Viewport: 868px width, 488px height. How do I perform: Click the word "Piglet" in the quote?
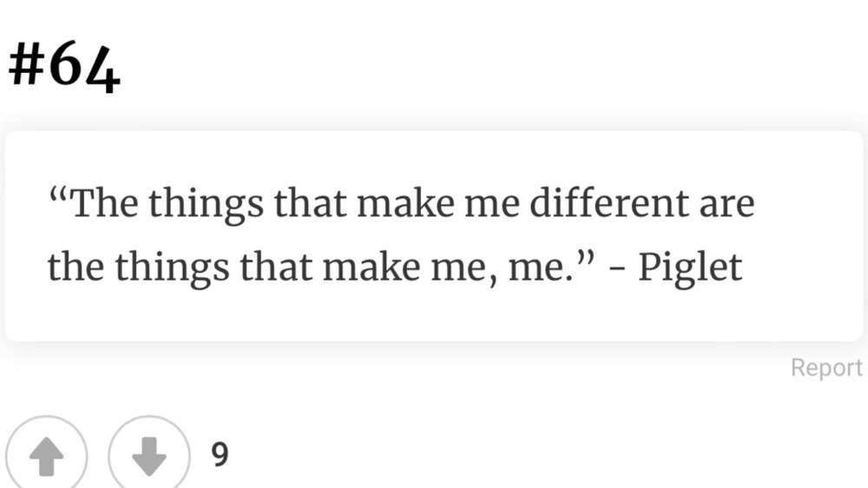tap(690, 268)
